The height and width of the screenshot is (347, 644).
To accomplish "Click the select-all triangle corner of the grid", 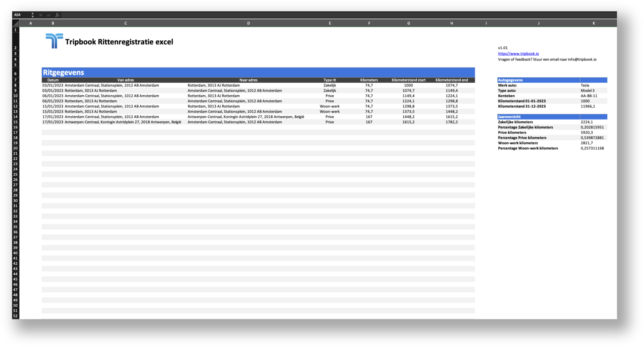I will coord(16,23).
